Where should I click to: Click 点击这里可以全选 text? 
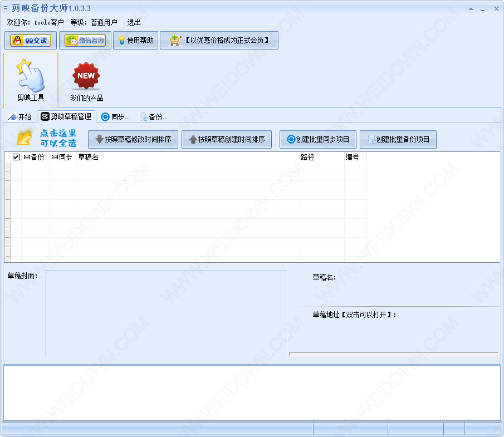click(x=58, y=138)
